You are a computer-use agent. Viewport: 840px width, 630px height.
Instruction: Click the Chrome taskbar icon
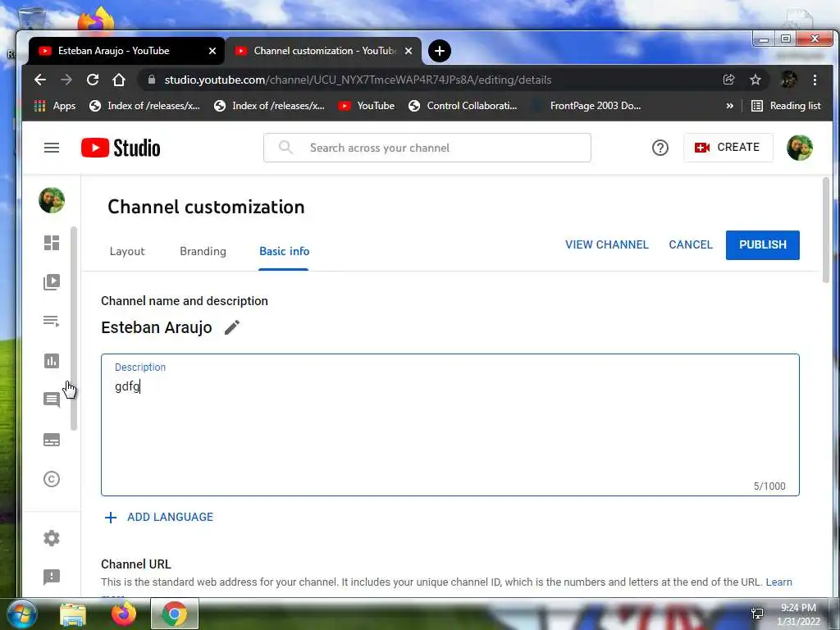(175, 614)
